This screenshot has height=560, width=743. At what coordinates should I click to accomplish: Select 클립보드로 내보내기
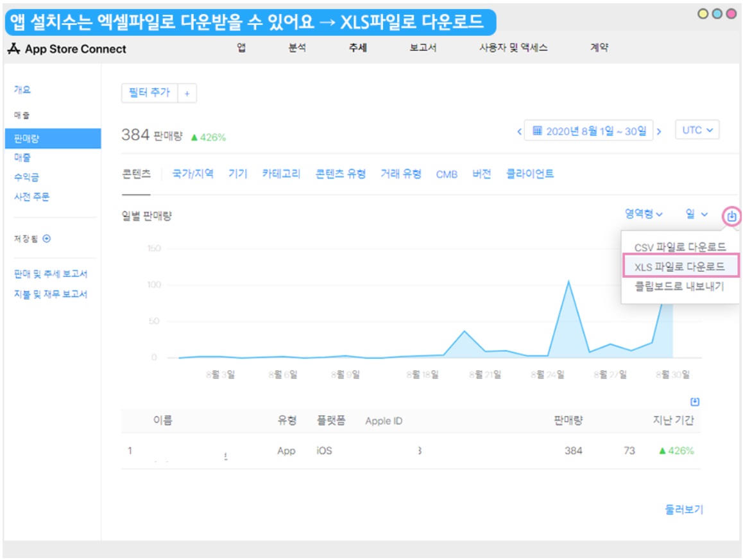tap(679, 285)
